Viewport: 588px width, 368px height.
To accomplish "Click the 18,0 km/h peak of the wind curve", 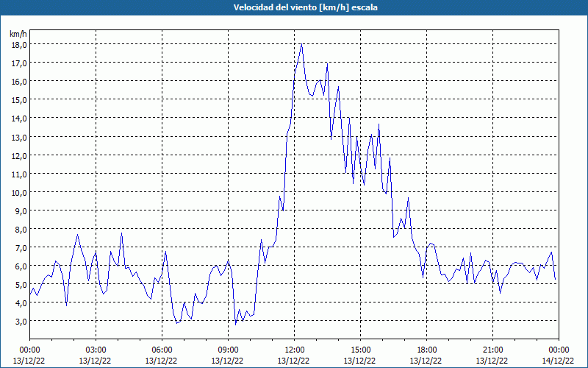I will tap(301, 44).
